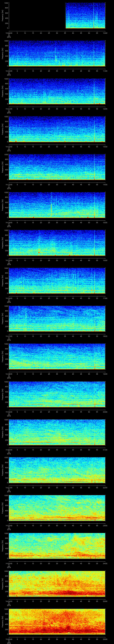Click the 14:11:00 start time label
The height and width of the screenshot is (644, 114).
pyautogui.click(x=9, y=109)
